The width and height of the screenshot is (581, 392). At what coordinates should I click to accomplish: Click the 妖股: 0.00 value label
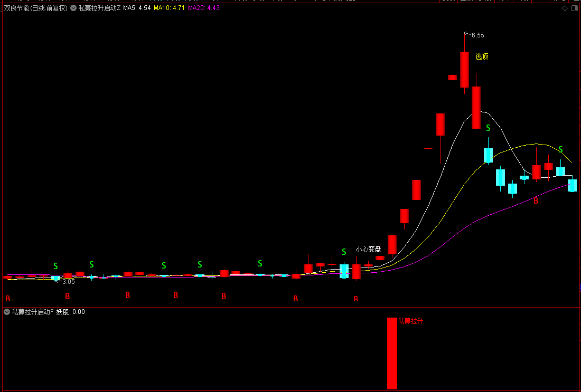pyautogui.click(x=71, y=312)
